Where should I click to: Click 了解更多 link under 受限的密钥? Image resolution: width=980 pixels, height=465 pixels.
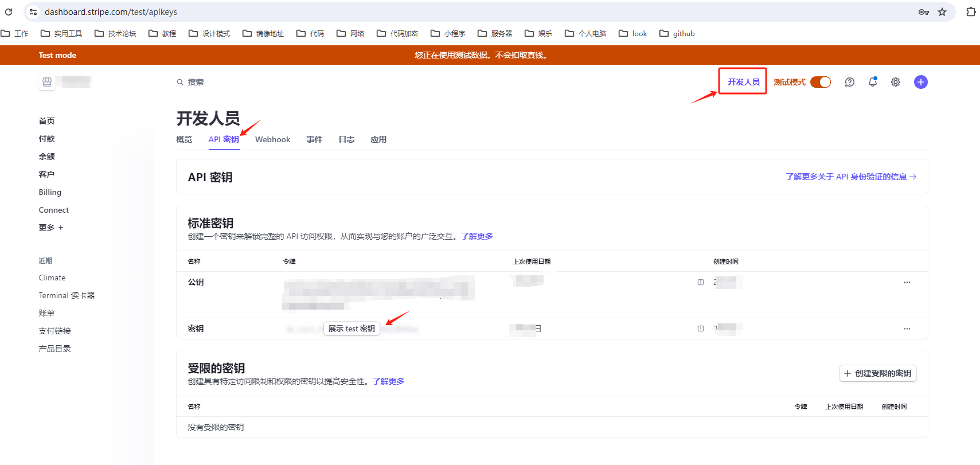click(389, 381)
